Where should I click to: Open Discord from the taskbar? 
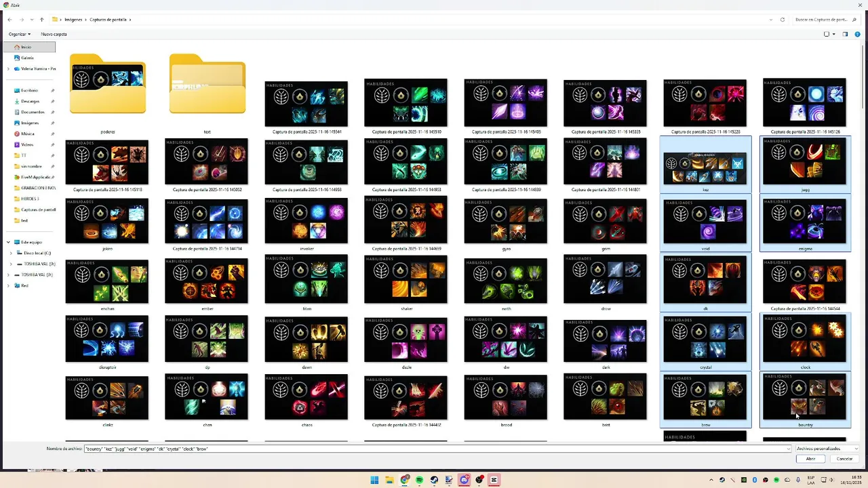464,480
